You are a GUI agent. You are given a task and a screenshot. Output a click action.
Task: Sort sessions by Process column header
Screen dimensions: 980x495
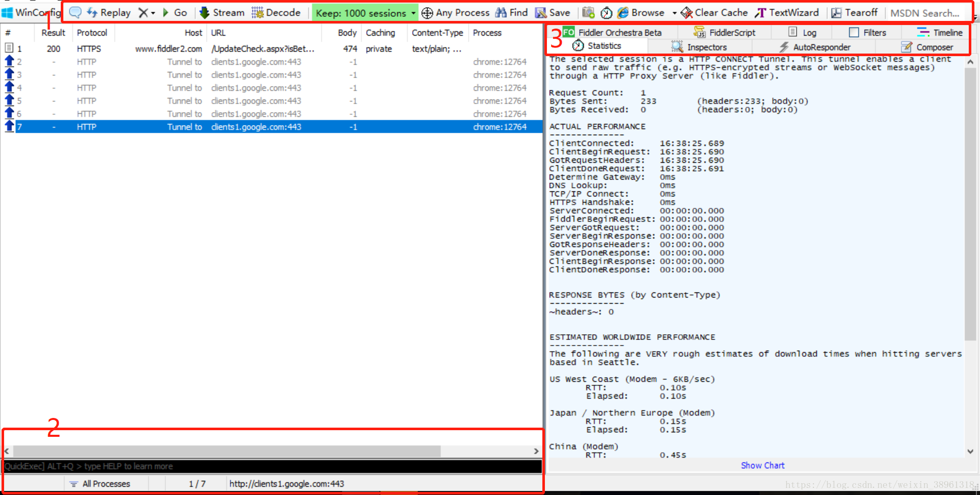505,33
